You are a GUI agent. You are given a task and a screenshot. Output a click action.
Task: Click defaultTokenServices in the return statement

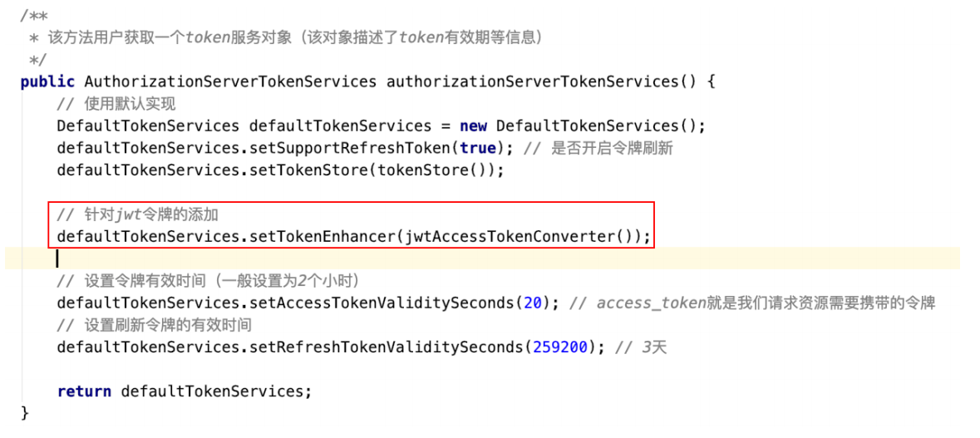(x=213, y=391)
